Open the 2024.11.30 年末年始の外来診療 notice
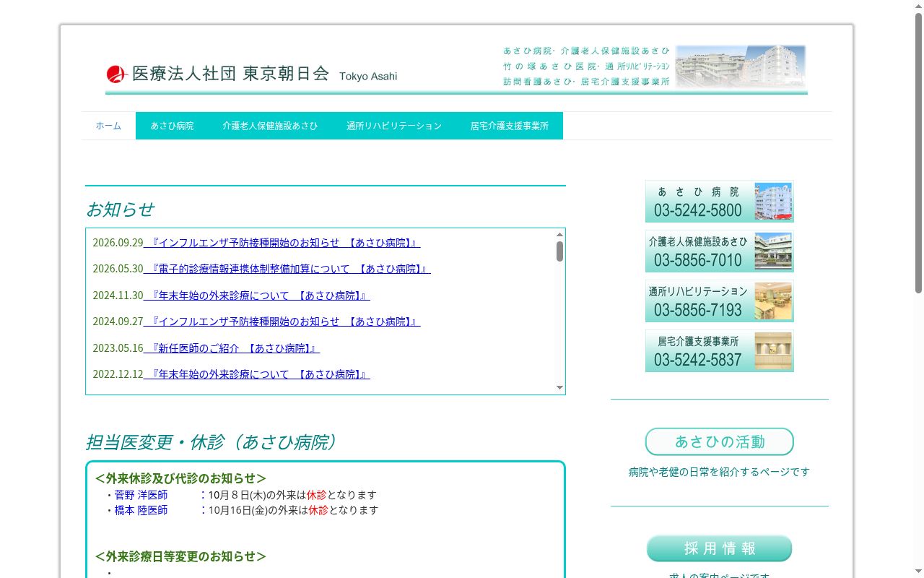The image size is (924, 578). pyautogui.click(x=256, y=296)
